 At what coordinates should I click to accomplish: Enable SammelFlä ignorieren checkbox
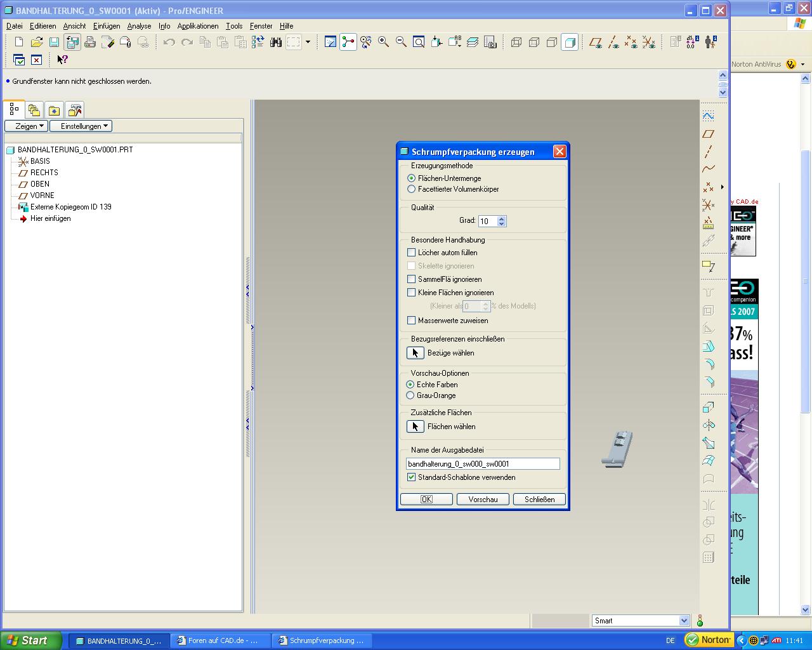coord(411,279)
